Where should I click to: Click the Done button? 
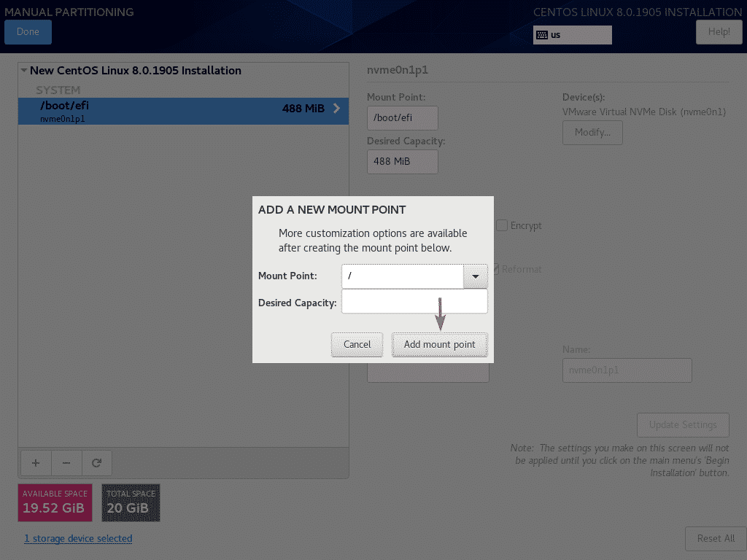pyautogui.click(x=28, y=32)
